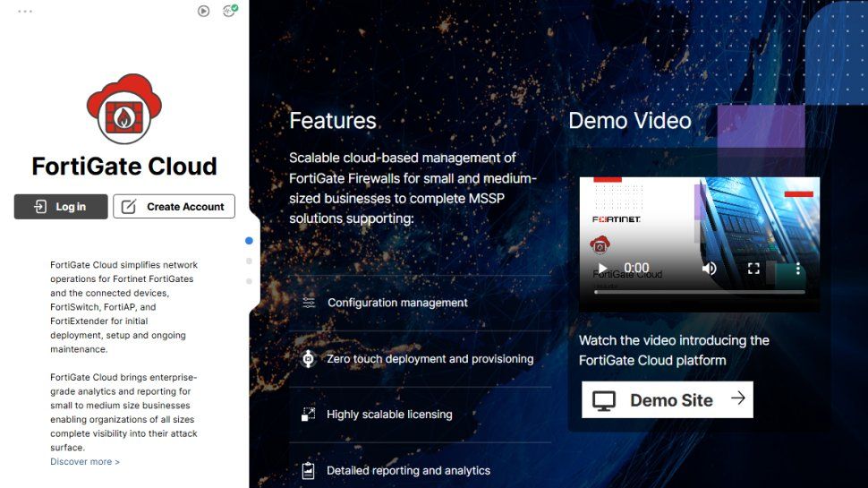Mute the demo video volume

[x=709, y=269]
